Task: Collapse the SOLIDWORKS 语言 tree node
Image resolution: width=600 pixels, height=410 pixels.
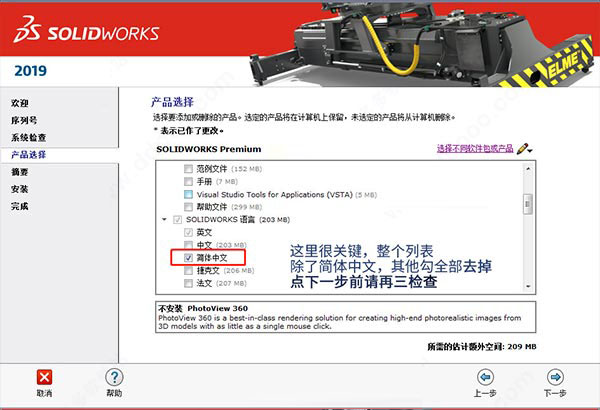Action: [x=164, y=219]
